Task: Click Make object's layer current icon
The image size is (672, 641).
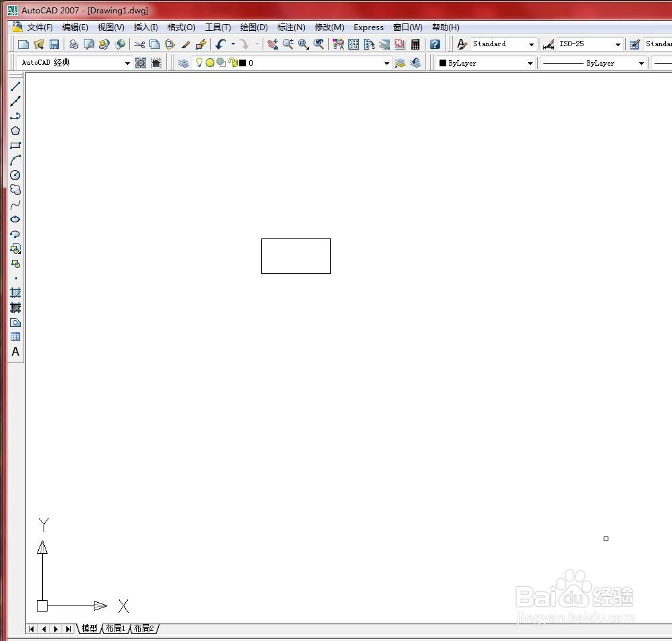Action: click(x=399, y=63)
